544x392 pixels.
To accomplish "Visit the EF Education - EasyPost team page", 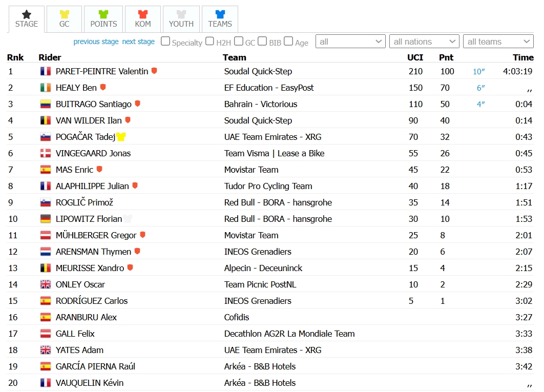I will pyautogui.click(x=269, y=88).
